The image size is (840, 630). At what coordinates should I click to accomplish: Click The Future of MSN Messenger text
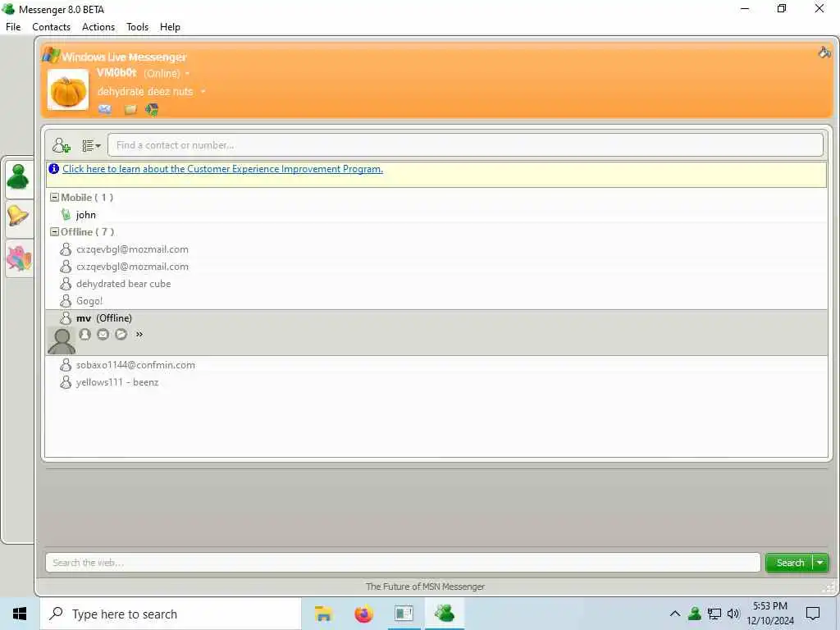(426, 587)
